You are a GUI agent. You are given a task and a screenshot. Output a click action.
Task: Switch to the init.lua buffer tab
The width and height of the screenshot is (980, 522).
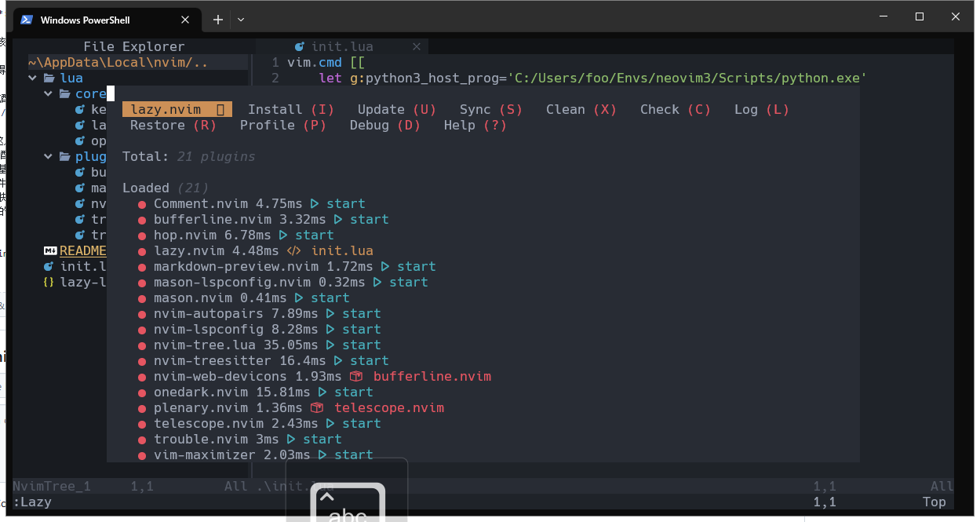point(342,46)
